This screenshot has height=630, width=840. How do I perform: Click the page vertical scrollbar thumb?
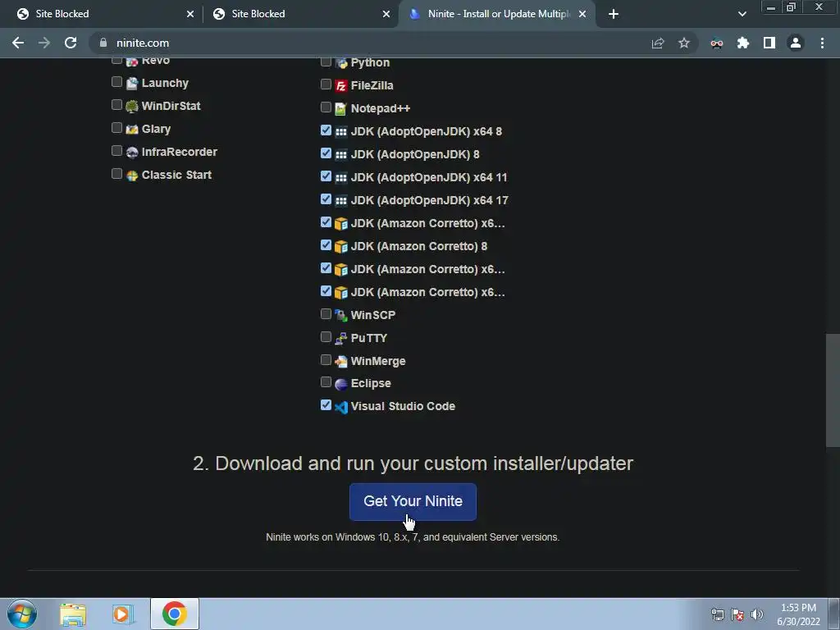tap(833, 390)
